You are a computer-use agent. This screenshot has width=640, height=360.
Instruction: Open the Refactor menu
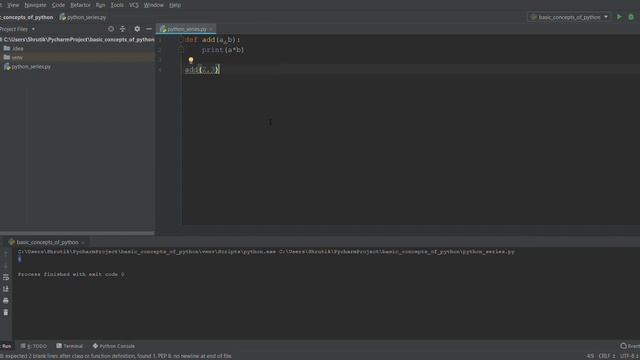[80, 5]
